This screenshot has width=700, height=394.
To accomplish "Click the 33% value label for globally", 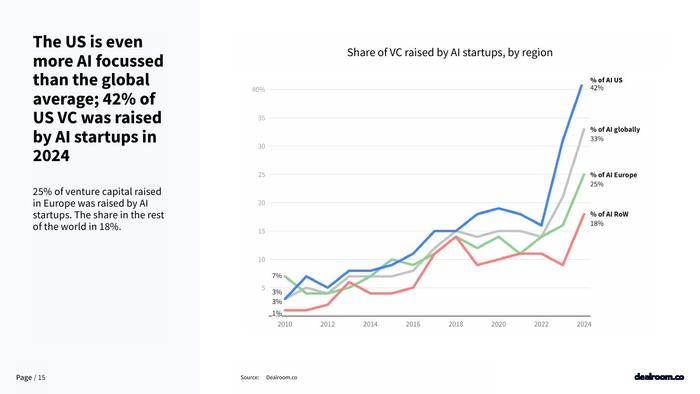I will [x=596, y=139].
